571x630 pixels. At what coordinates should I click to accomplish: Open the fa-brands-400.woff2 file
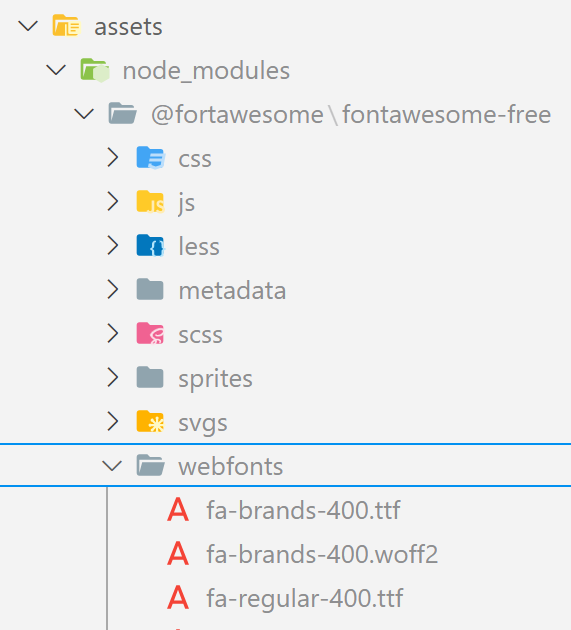click(x=322, y=554)
